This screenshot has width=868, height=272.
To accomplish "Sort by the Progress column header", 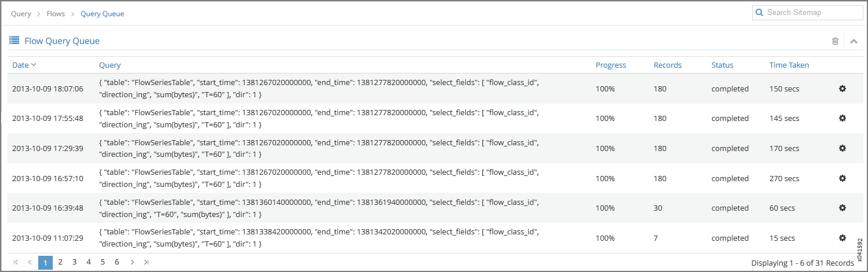I will tap(611, 65).
